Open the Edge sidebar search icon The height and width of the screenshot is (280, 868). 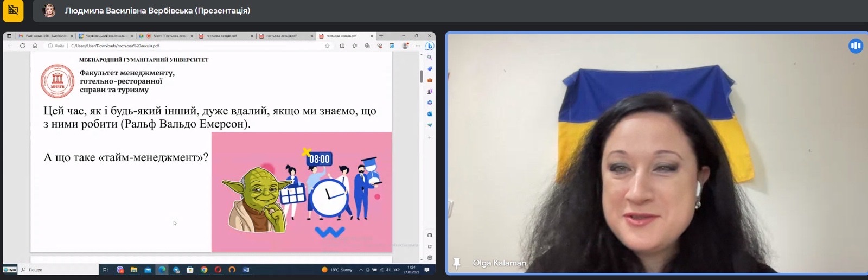pyautogui.click(x=430, y=58)
